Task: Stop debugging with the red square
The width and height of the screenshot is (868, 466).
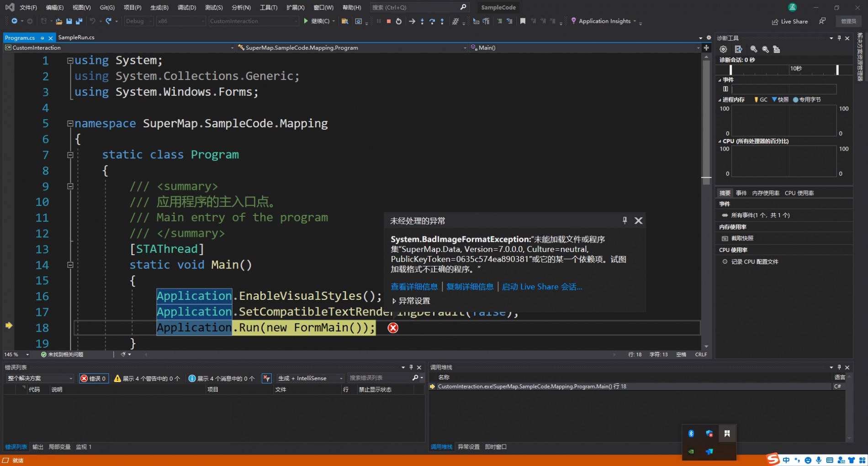Action: [x=389, y=21]
